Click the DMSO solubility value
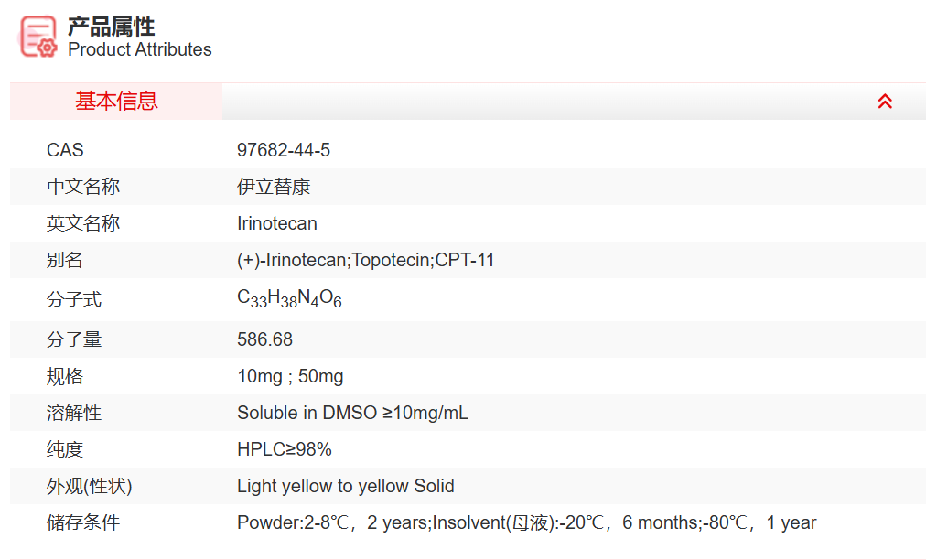Viewport: 926px width, 560px height. pos(352,413)
